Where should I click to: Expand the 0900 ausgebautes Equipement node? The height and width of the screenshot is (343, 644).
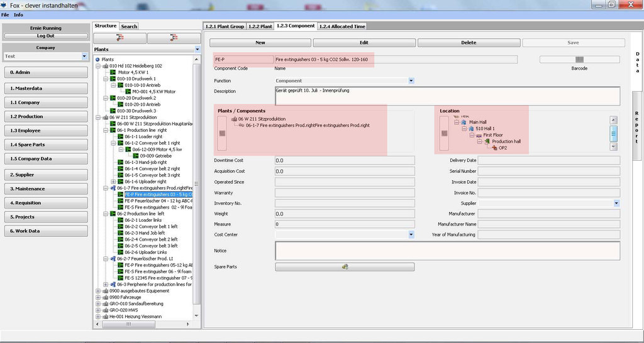pyautogui.click(x=97, y=291)
